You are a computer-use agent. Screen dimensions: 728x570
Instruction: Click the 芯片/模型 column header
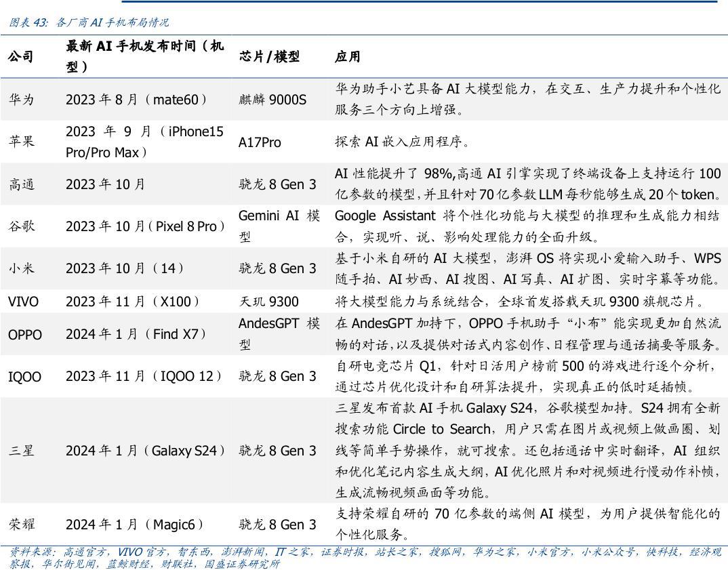(x=266, y=54)
